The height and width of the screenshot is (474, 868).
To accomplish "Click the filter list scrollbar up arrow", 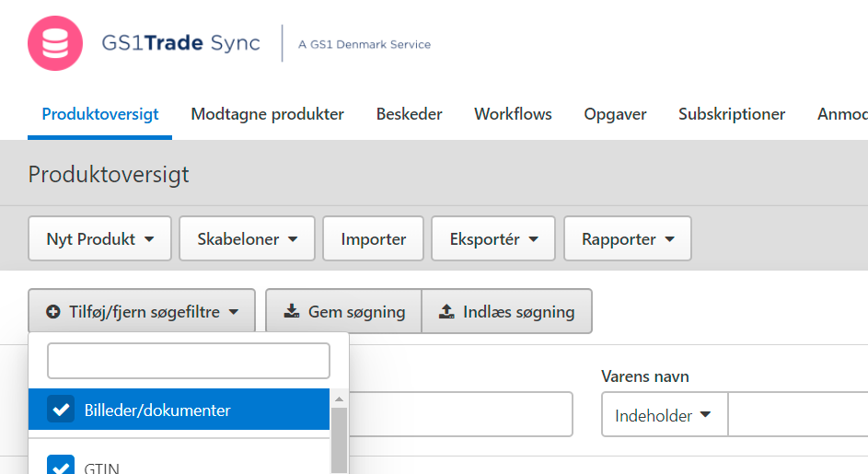I will 338,399.
